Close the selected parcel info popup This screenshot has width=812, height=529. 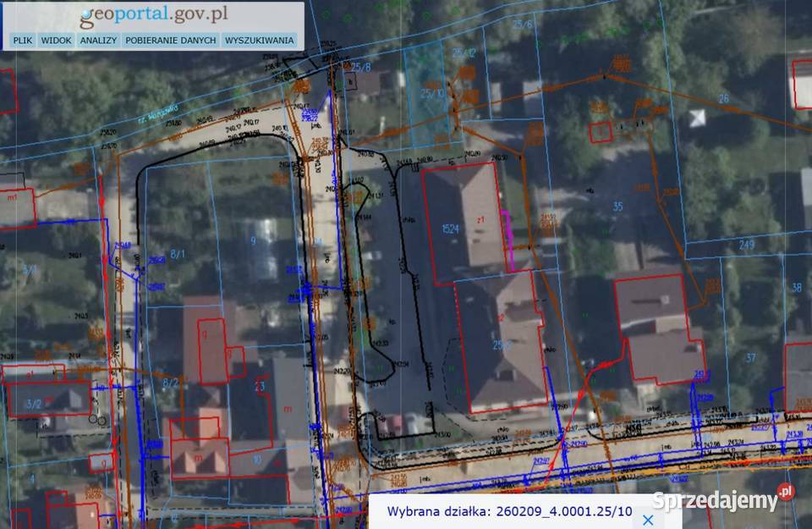point(648,521)
